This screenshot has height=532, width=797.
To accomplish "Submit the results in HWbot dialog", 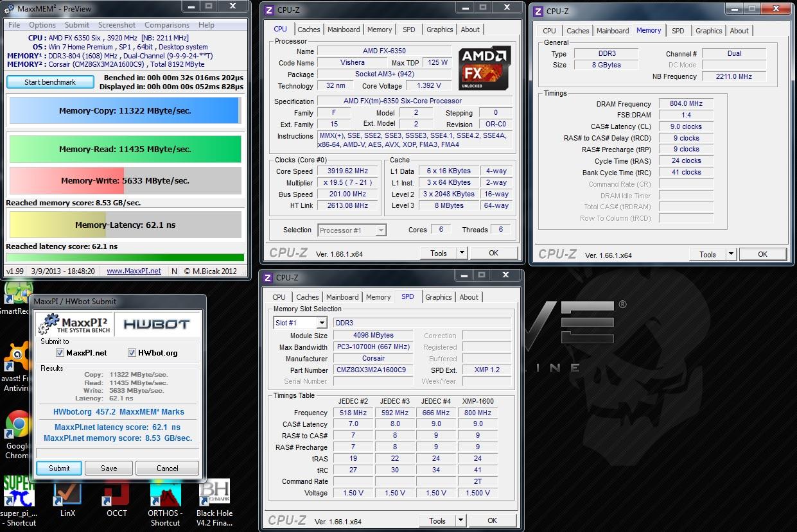I will [59, 468].
